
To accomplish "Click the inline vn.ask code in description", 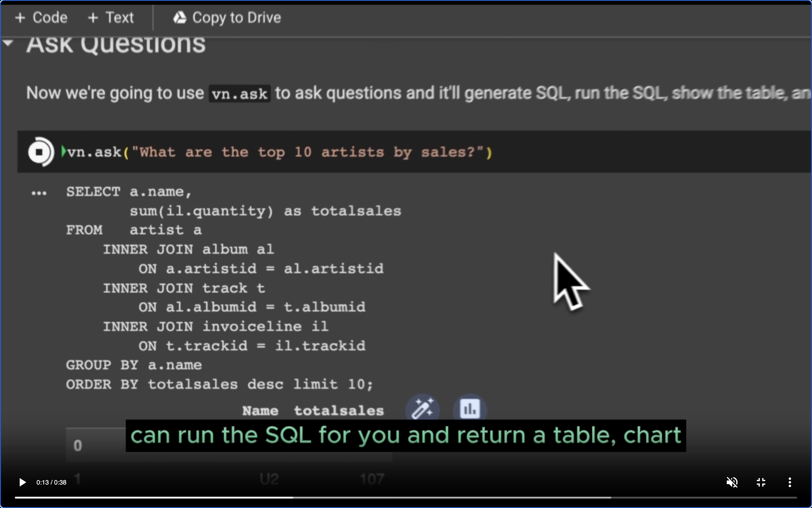I will pos(240,94).
